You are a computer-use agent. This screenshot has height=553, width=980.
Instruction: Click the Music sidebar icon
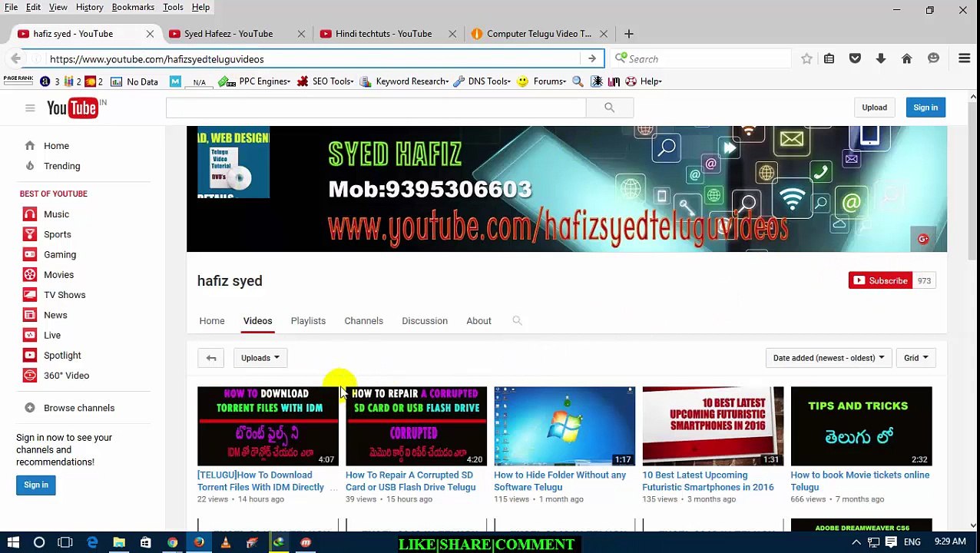[x=29, y=214]
